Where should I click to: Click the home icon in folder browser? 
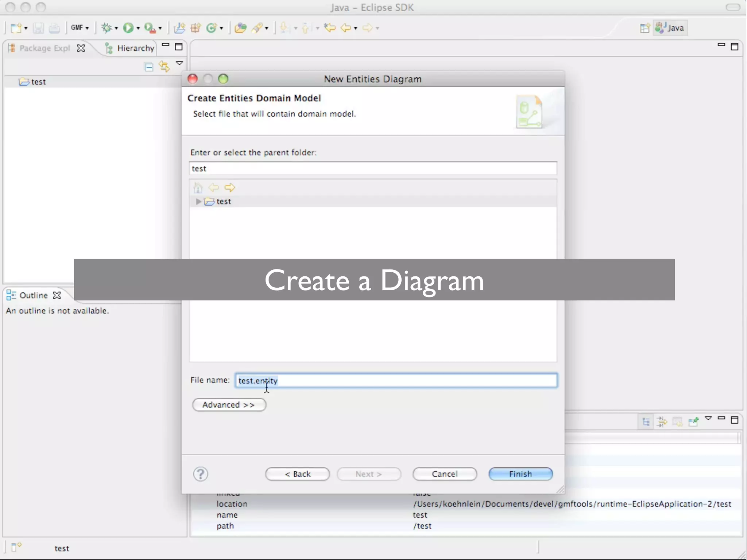tap(198, 188)
